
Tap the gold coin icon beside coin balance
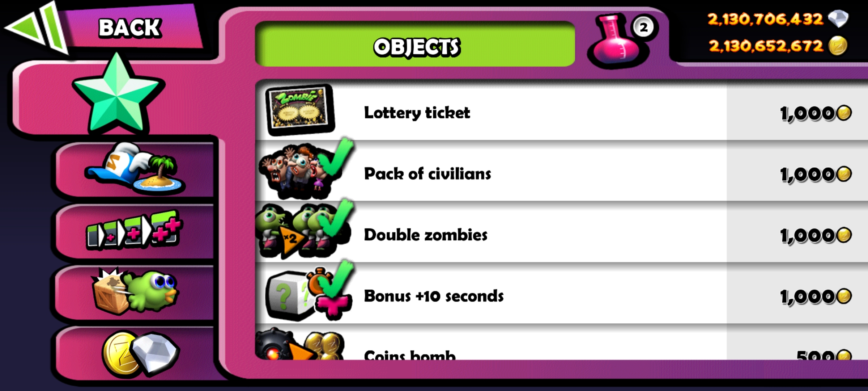(838, 46)
